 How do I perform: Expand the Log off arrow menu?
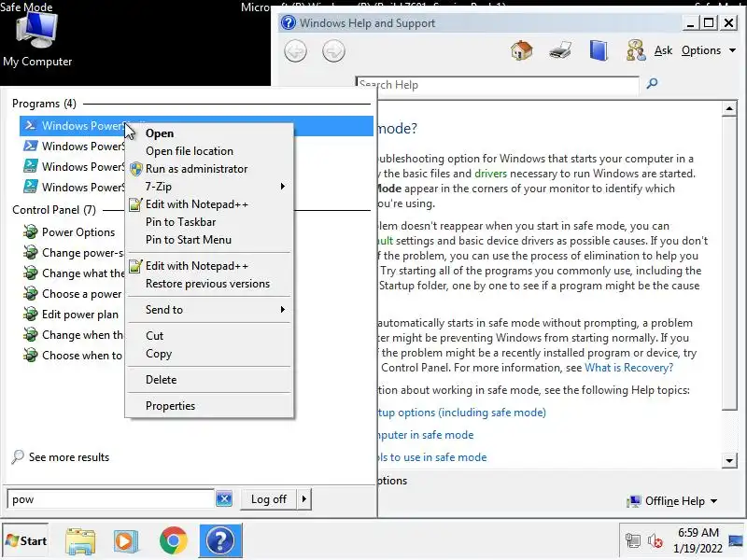[x=304, y=499]
